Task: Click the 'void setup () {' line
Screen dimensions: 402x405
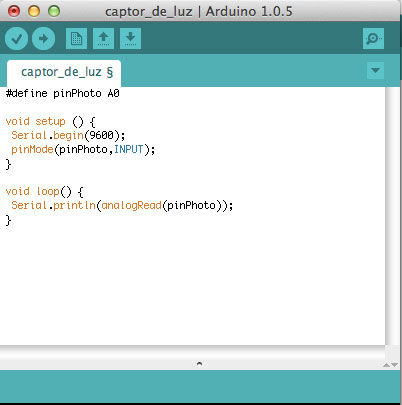Action: [51, 121]
